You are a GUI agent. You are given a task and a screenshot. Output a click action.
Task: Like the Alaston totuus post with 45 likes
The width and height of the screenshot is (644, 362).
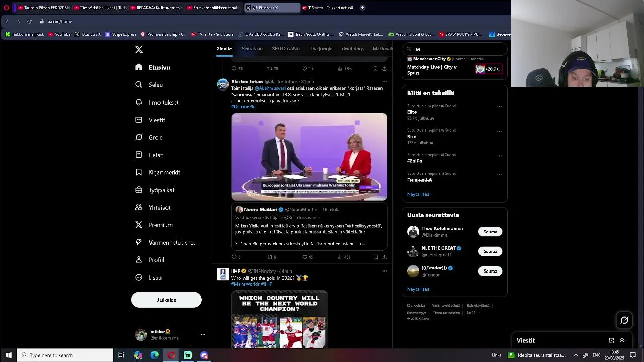(x=305, y=257)
